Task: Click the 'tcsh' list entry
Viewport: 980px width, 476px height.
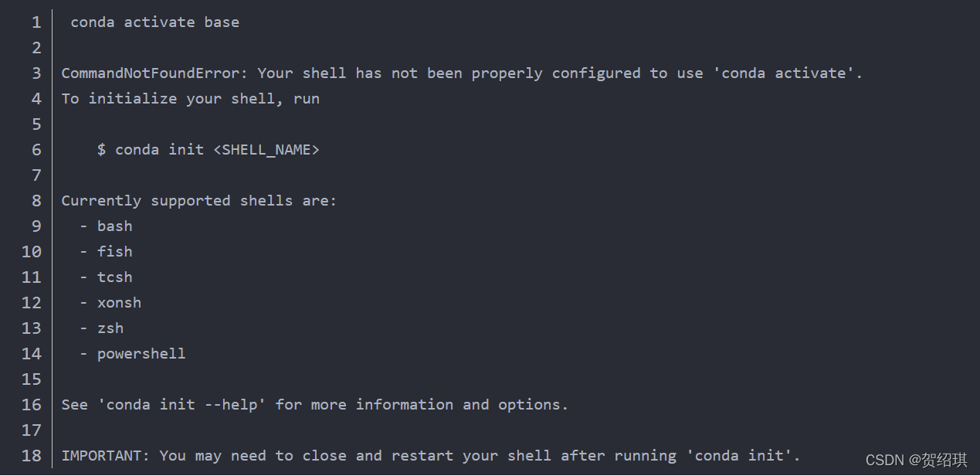Action: [x=115, y=277]
